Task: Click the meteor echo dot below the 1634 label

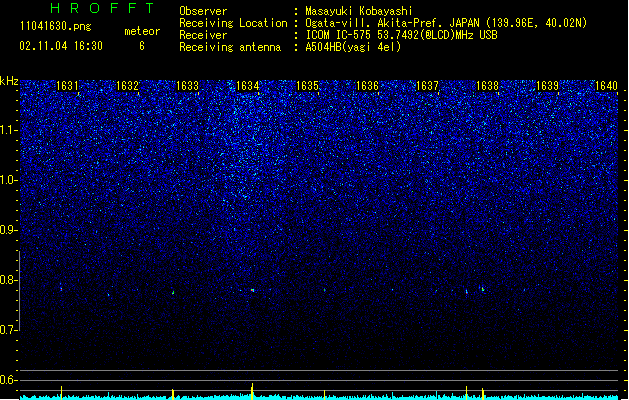Action: click(x=252, y=290)
